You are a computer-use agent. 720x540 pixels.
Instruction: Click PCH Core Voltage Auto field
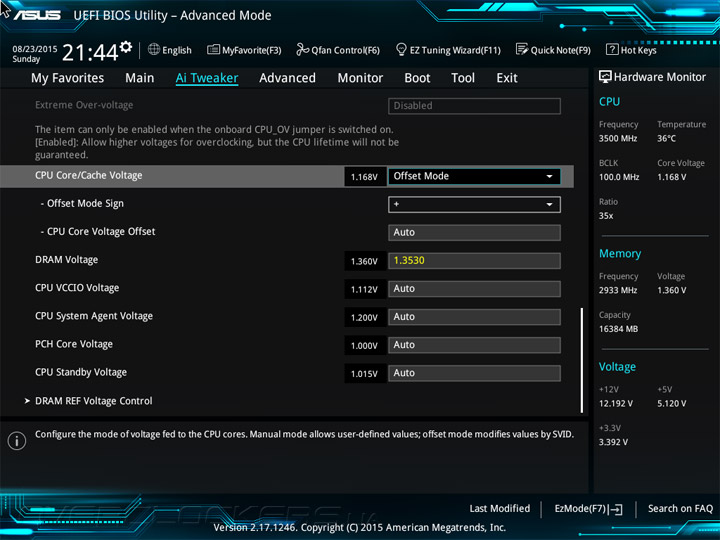click(x=474, y=345)
